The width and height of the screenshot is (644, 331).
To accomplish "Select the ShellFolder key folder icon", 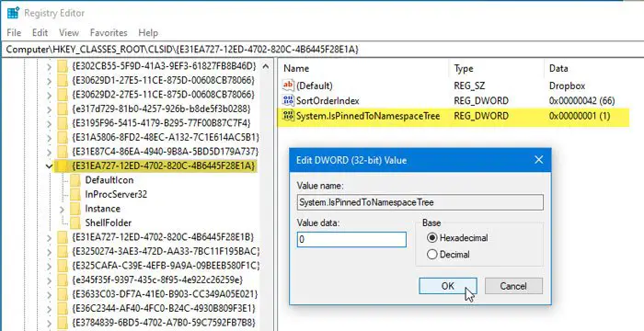I will [75, 223].
